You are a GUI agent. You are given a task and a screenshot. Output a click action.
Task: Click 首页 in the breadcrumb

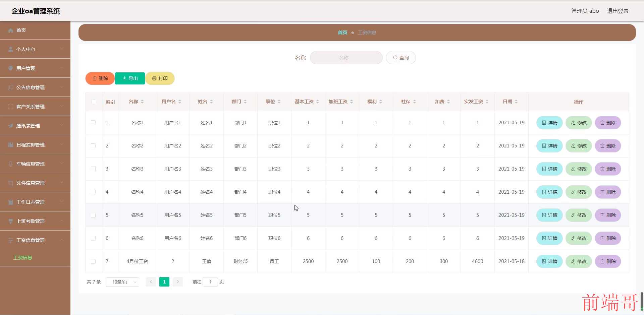click(342, 33)
